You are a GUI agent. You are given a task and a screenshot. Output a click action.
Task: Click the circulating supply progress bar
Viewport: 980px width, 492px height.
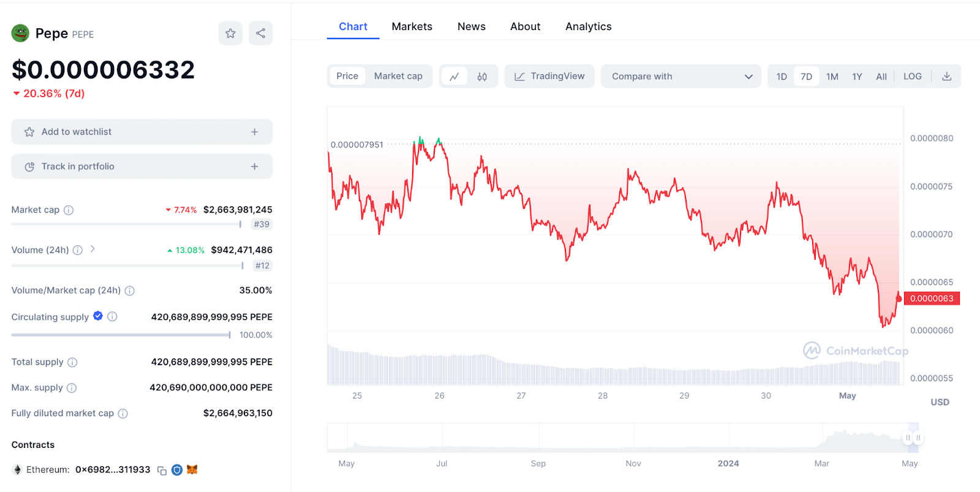coord(121,335)
